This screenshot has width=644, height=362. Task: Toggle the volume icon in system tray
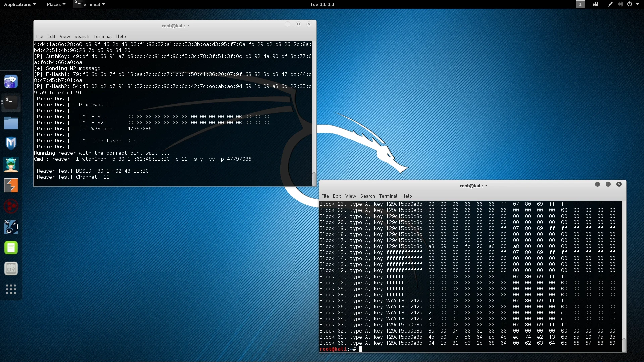(620, 4)
